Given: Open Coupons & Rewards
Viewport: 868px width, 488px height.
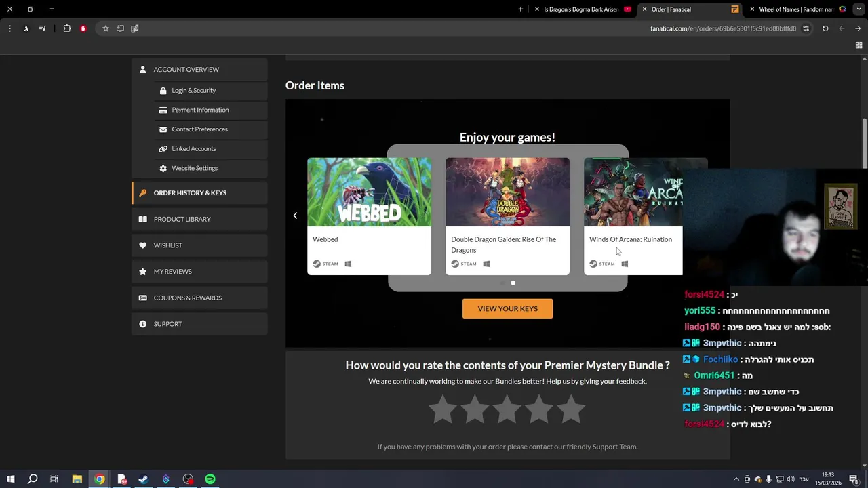Looking at the screenshot, I should click(199, 298).
